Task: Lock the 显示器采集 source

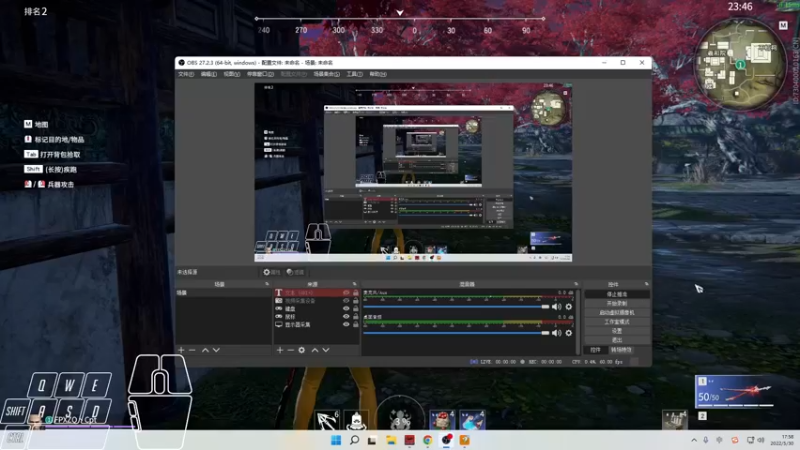Action: click(x=356, y=324)
